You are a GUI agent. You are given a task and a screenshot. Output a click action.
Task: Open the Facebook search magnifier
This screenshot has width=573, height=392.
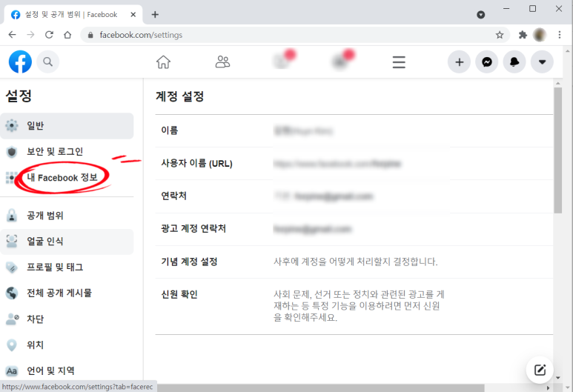(x=48, y=62)
